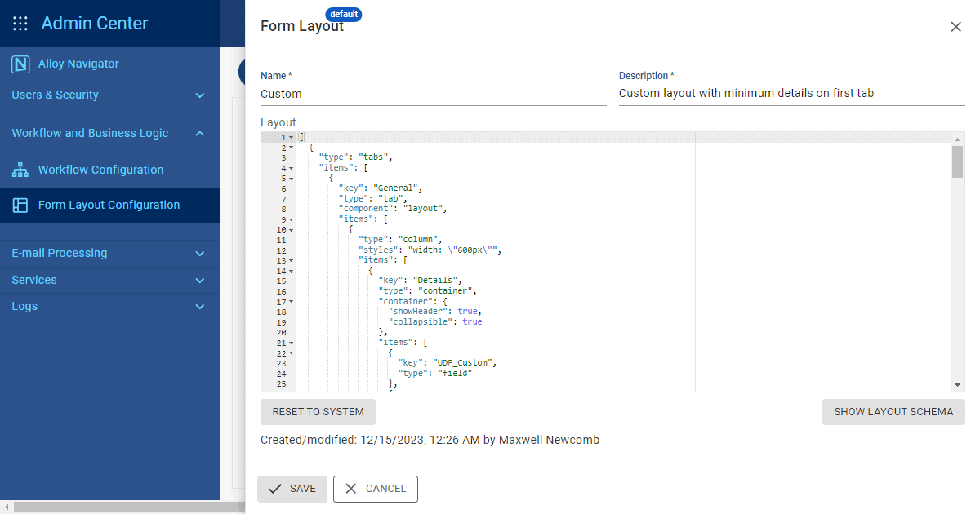Click "column" value on line 11

click(417, 240)
